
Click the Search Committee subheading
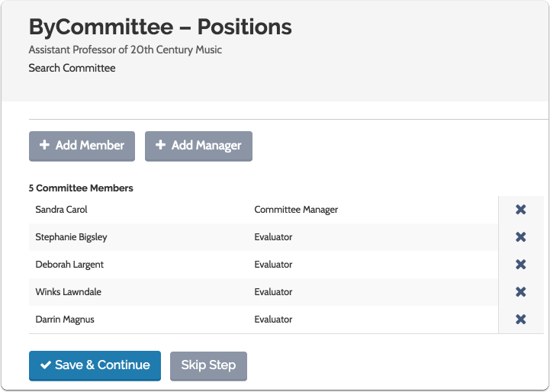click(72, 69)
